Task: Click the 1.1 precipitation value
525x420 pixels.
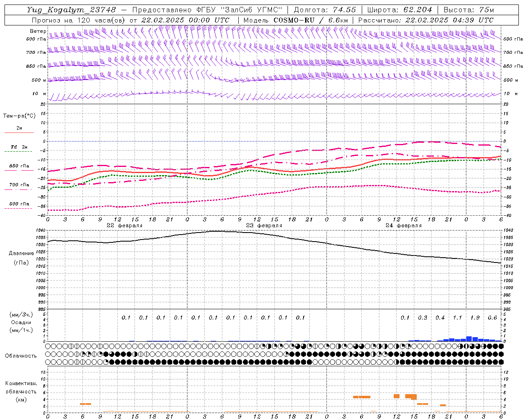Action: click(457, 317)
